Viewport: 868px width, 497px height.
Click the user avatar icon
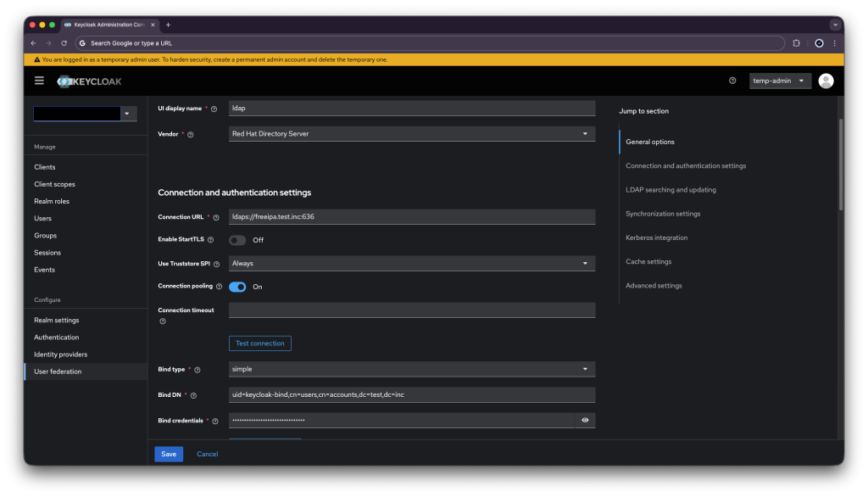(x=826, y=81)
